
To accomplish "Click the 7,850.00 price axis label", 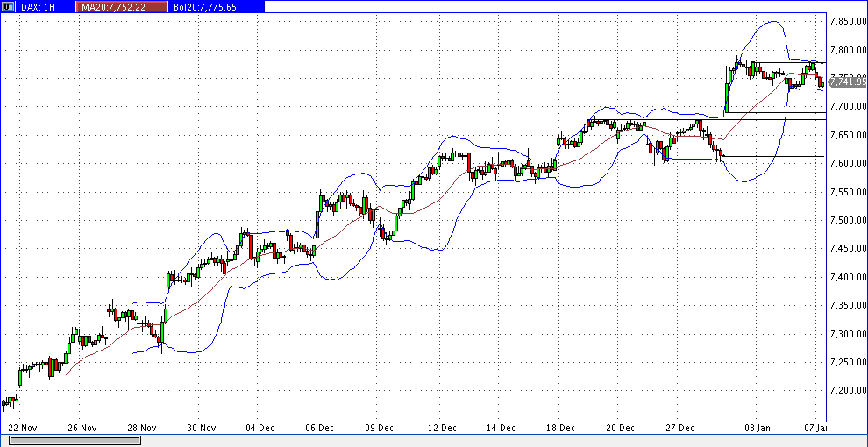I will point(847,21).
